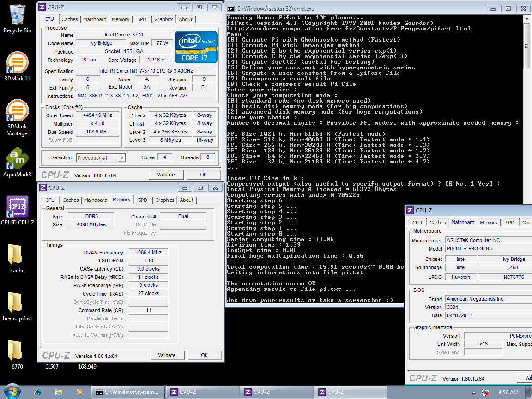Screen dimensions: 532x399
Task: Click the DRAM Frequency 1086.4 MHz value
Action: pos(149,252)
